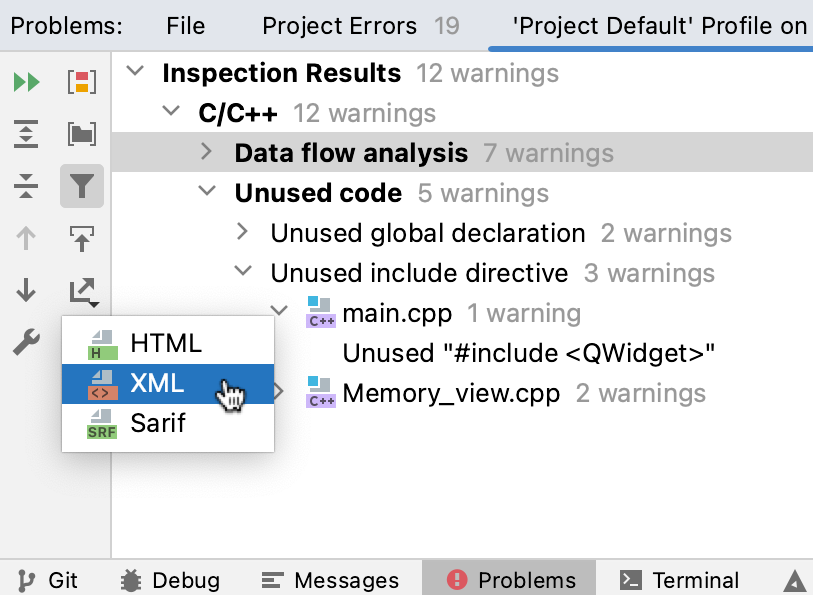Expand the Memory_view.cpp warnings node

point(277,392)
